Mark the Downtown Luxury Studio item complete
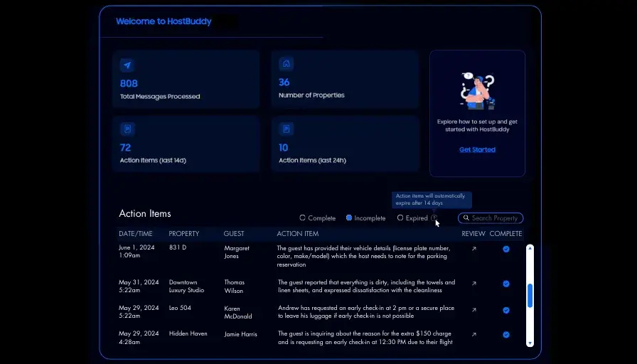 tap(505, 283)
